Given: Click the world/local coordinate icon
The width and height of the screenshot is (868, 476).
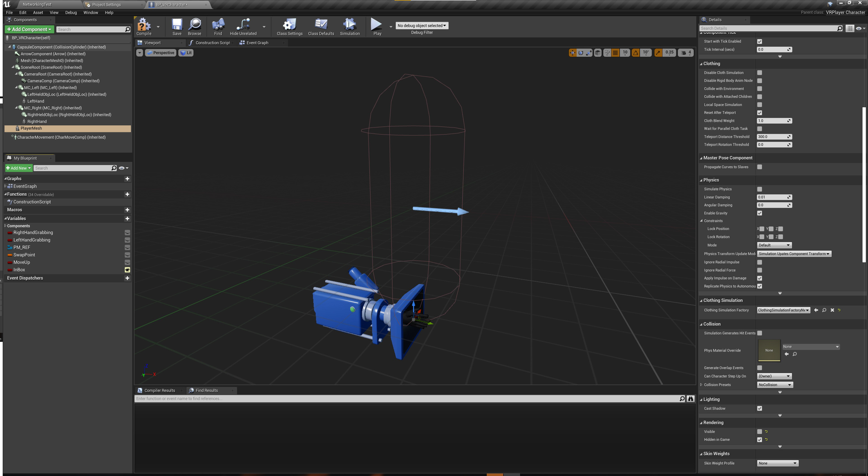Looking at the screenshot, I should click(x=598, y=53).
